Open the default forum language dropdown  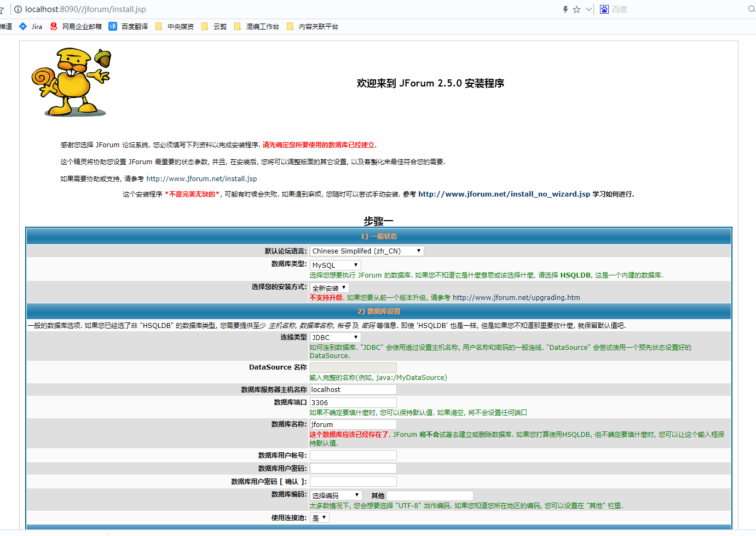pyautogui.click(x=367, y=251)
